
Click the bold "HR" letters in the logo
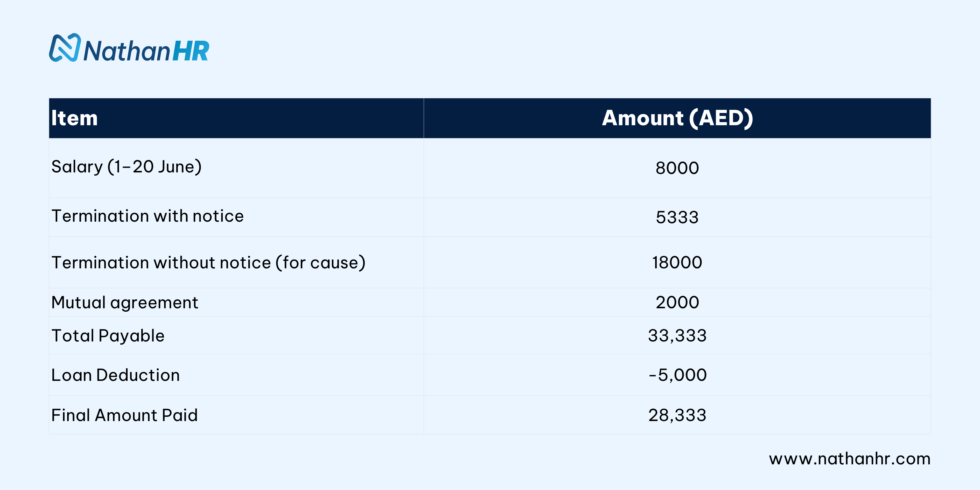(x=191, y=51)
